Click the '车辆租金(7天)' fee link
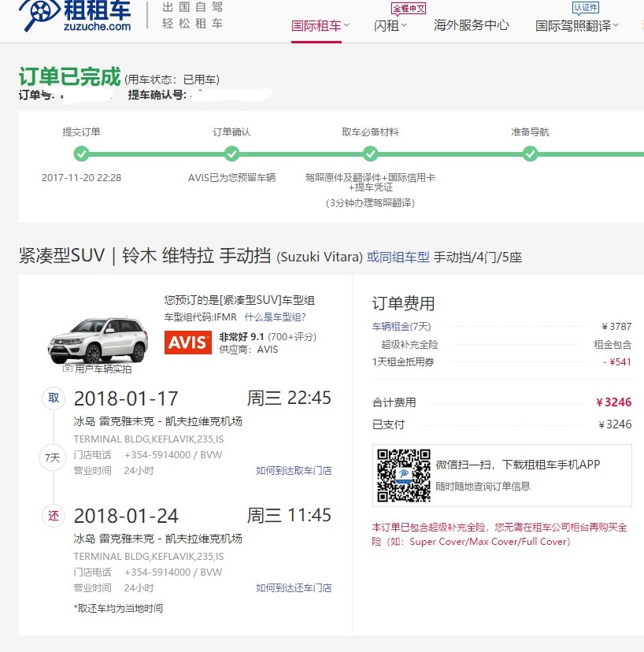The width and height of the screenshot is (644, 652). [x=402, y=326]
